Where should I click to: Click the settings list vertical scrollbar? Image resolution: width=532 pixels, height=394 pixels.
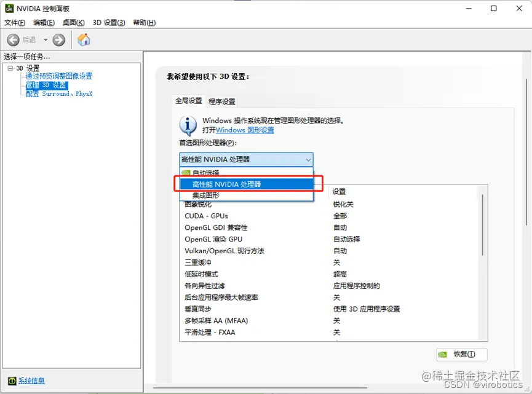482,226
